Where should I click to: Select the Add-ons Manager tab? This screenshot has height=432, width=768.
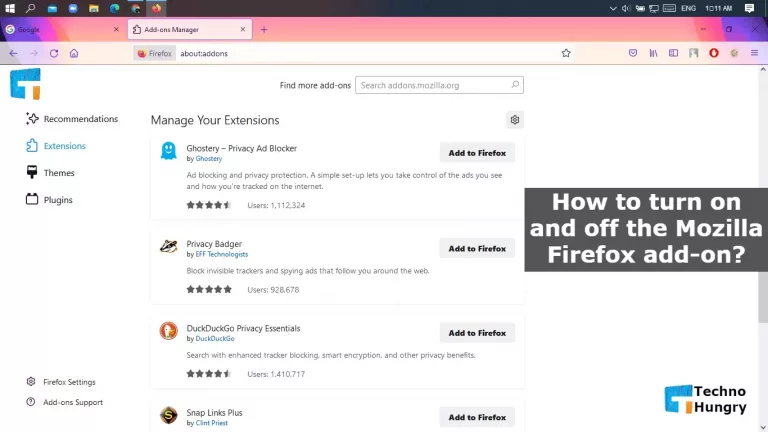190,29
